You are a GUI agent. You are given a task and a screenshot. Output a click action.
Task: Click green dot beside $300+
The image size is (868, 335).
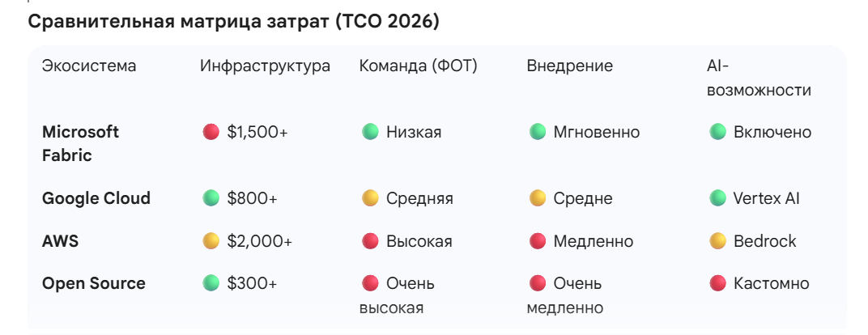pyautogui.click(x=211, y=283)
